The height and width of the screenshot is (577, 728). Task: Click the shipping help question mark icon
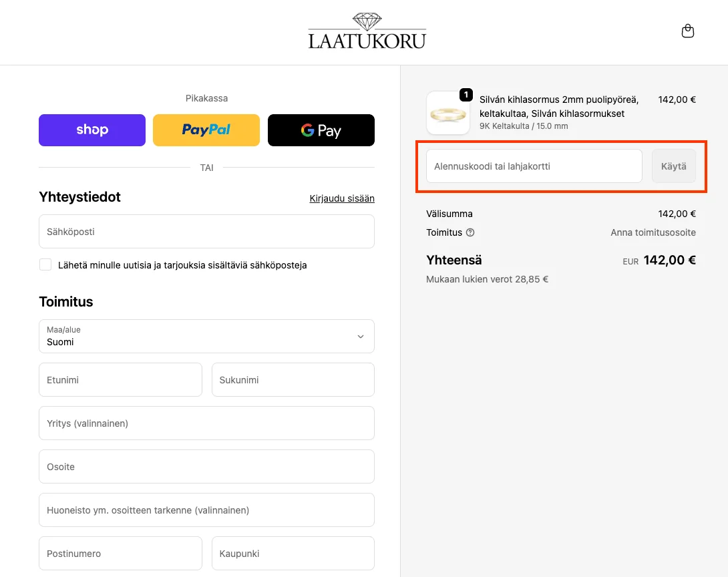point(470,232)
